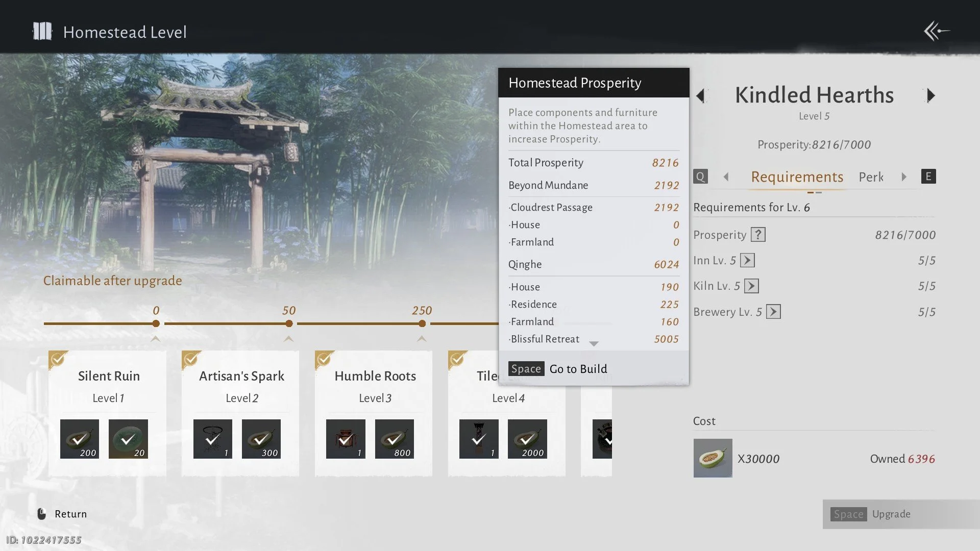The width and height of the screenshot is (980, 551).
Task: Go to next homestead level with right arrow
Action: click(x=930, y=95)
